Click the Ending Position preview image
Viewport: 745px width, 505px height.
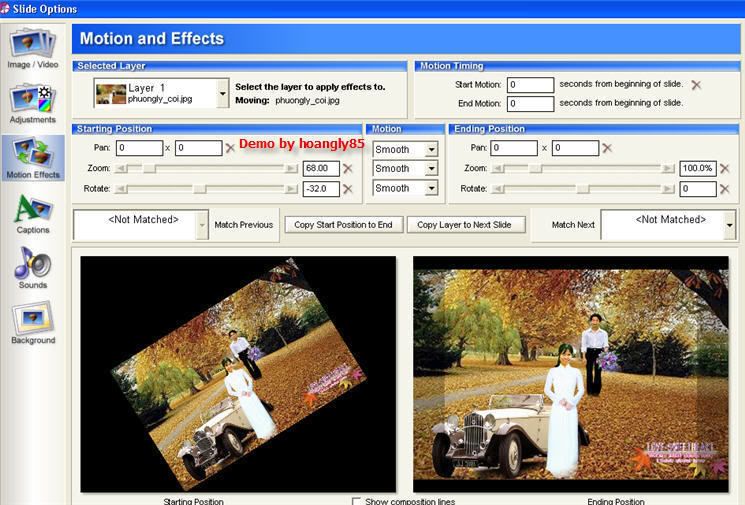[571, 374]
